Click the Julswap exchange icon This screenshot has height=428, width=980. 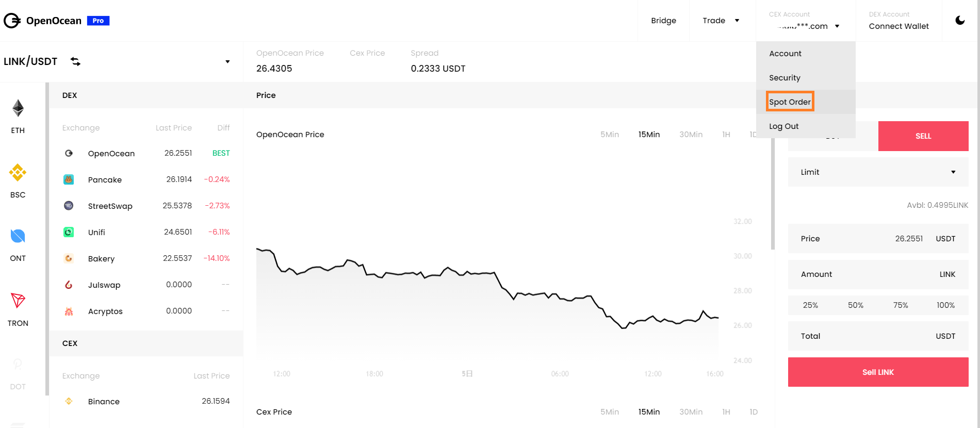point(69,285)
